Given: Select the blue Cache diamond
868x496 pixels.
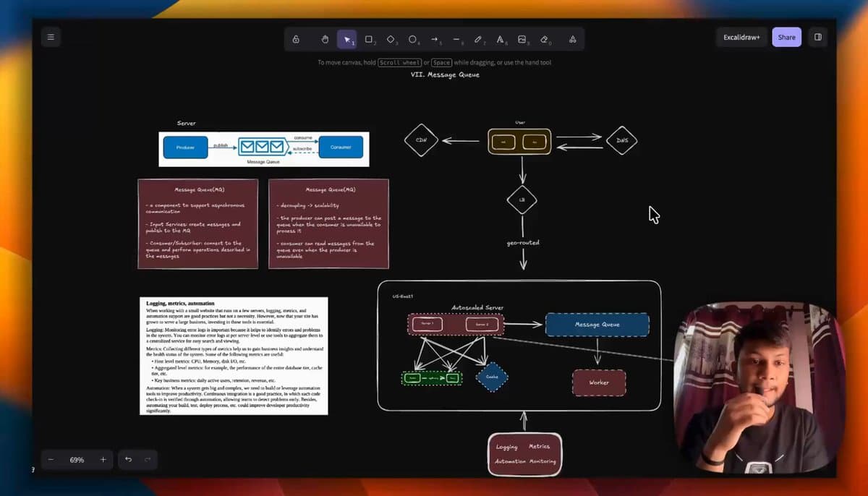Looking at the screenshot, I should click(492, 377).
